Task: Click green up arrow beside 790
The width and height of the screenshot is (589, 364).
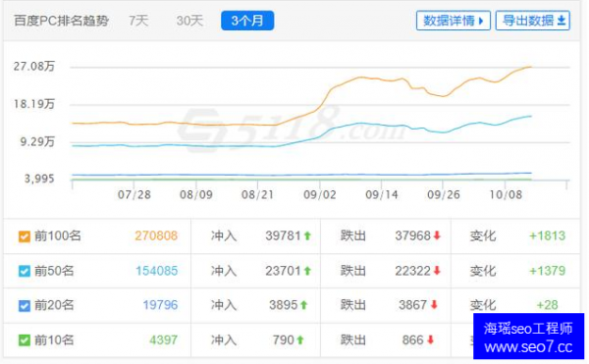Action: tap(299, 340)
